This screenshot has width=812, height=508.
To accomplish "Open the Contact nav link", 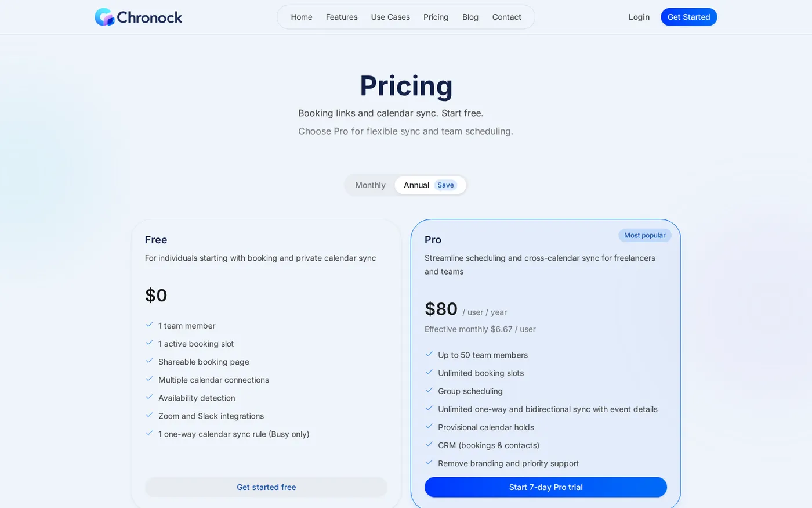I will click(x=507, y=17).
